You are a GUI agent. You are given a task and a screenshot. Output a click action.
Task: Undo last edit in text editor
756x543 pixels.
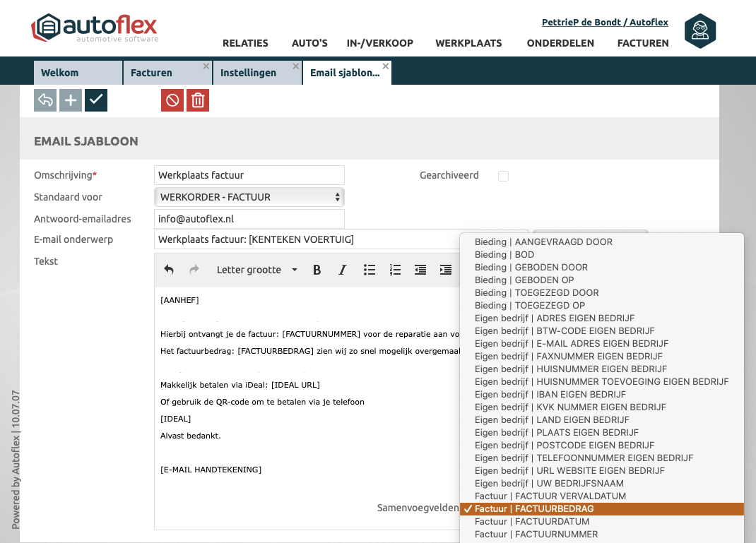[x=169, y=270]
